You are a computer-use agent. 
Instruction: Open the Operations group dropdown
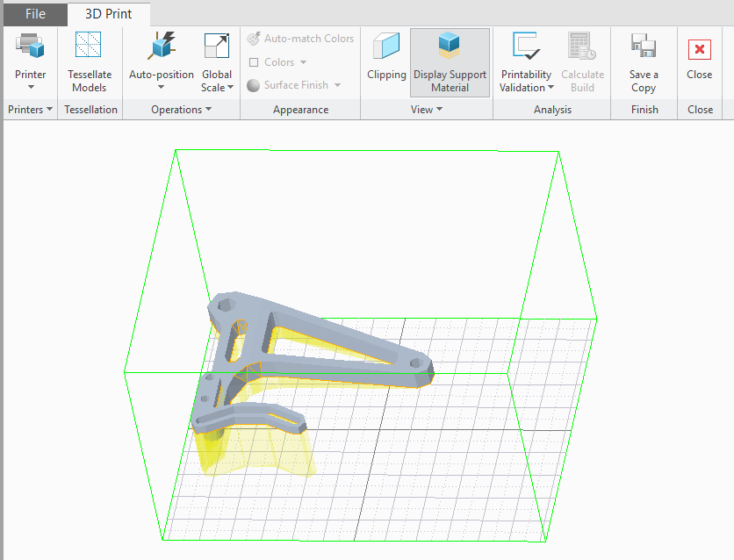pos(182,110)
